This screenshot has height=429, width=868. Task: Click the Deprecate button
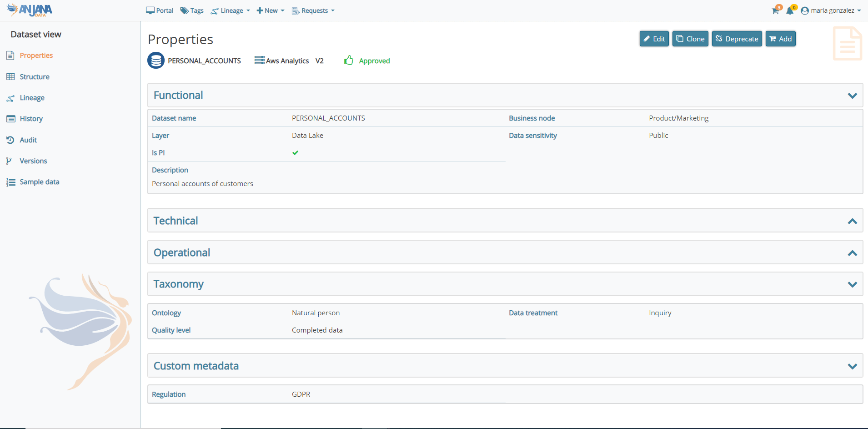[x=737, y=39]
